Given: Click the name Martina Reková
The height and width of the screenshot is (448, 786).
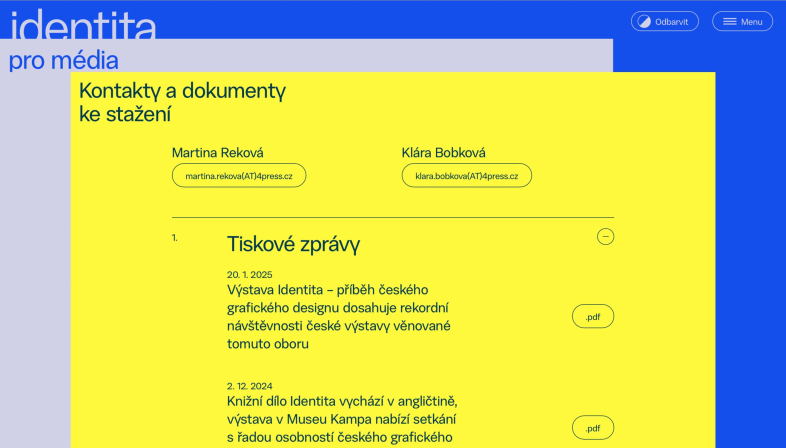Looking at the screenshot, I should [218, 153].
